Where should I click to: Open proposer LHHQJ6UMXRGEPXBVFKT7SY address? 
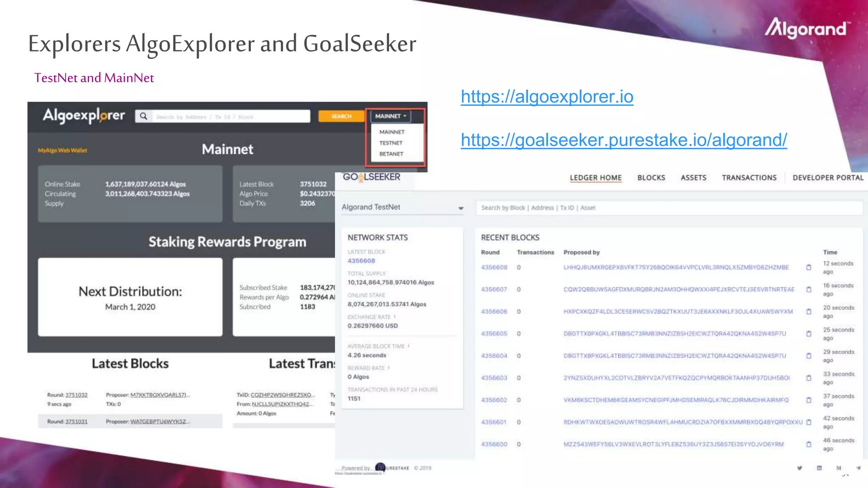(x=676, y=267)
